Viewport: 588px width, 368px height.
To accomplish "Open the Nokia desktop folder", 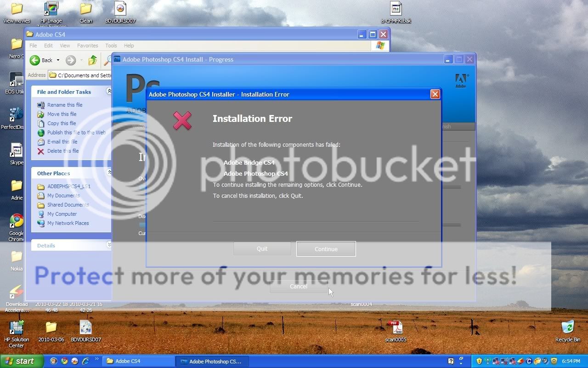I will pyautogui.click(x=17, y=260).
